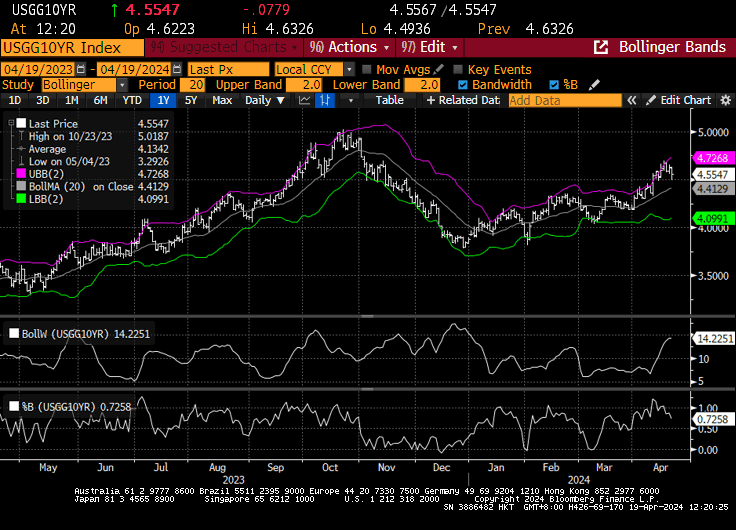Open chart settings gear icon
Screen dimensions: 736x530
[x=726, y=100]
